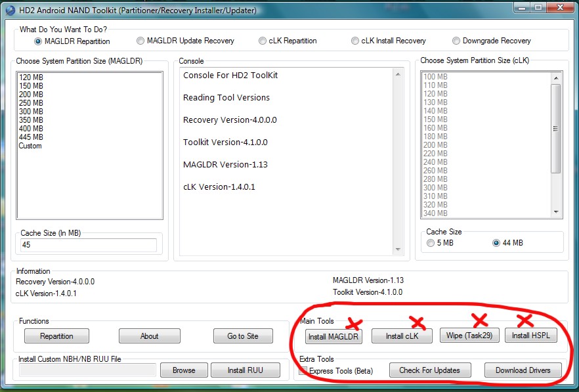Enable Express Tools (Beta) checkbox

(304, 371)
